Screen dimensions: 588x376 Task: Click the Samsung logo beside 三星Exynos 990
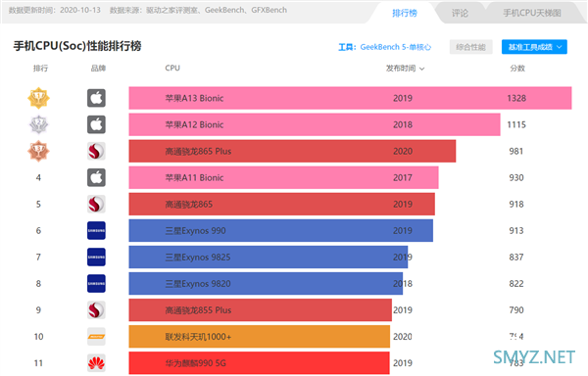click(x=96, y=231)
